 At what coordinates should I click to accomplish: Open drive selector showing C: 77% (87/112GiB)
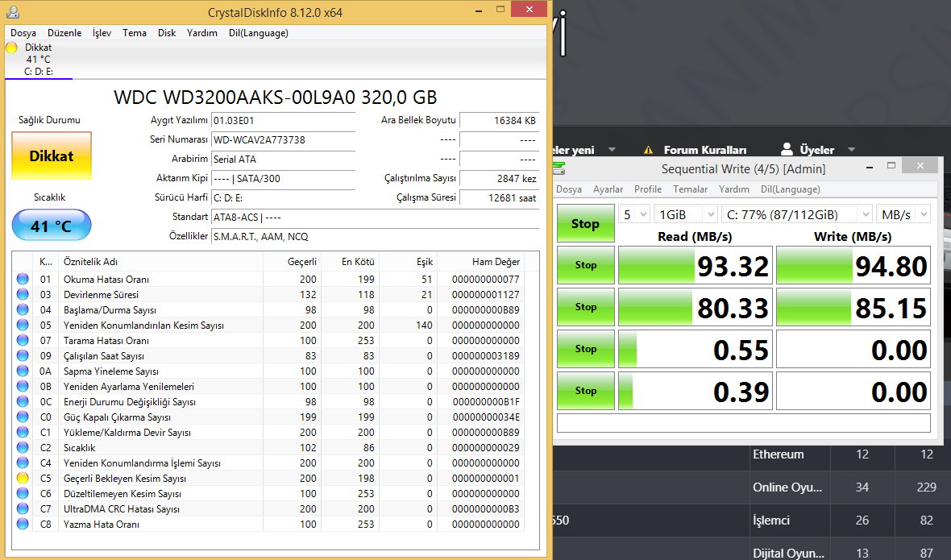point(798,214)
